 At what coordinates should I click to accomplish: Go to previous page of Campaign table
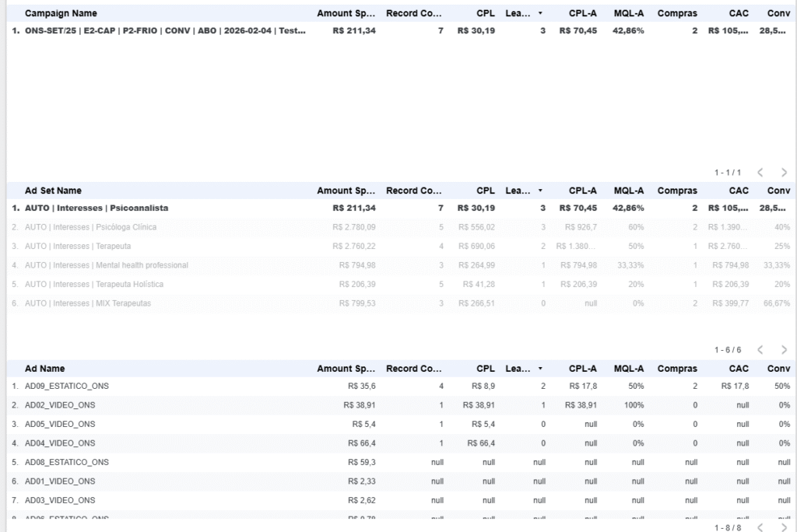point(760,173)
